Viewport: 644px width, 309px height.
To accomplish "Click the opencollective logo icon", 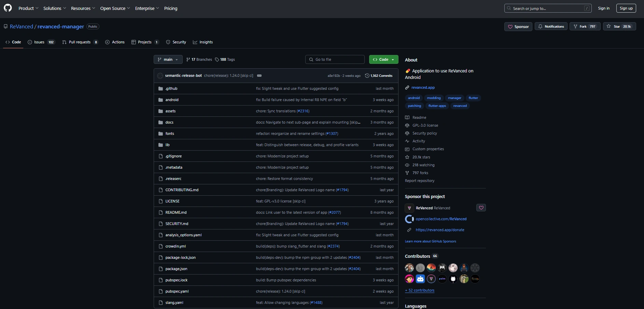I will pyautogui.click(x=409, y=219).
